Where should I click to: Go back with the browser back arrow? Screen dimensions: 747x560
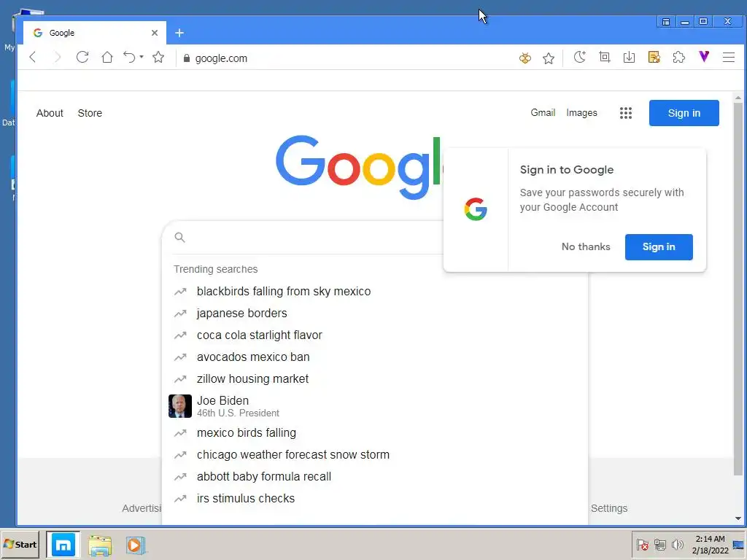click(32, 58)
